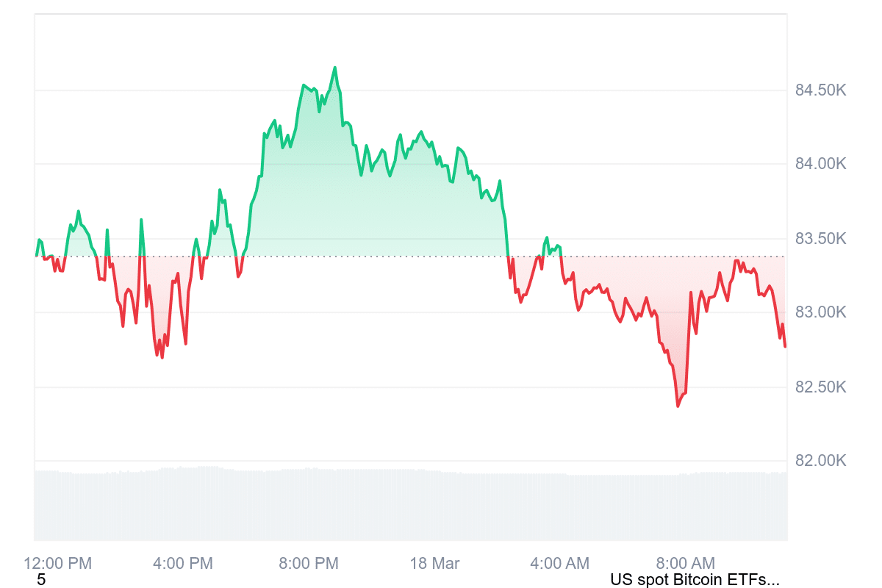Click the number 5 at bottom left
882x588 pixels.
(41, 580)
